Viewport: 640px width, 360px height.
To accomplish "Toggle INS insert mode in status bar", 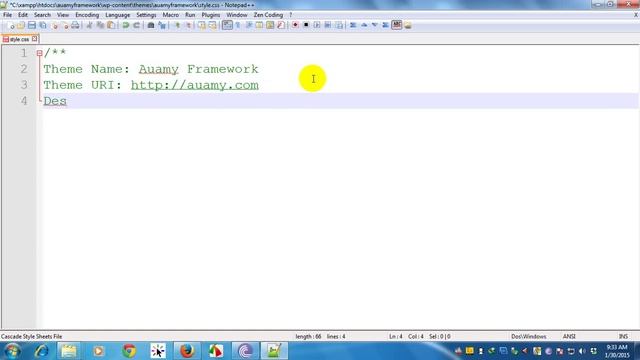I will tap(623, 336).
